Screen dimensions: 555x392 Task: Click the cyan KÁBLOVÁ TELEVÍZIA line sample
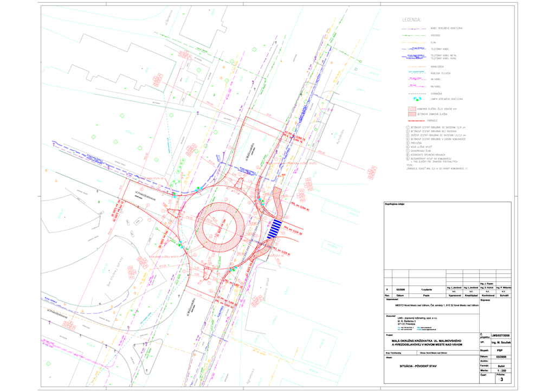pyautogui.click(x=416, y=73)
